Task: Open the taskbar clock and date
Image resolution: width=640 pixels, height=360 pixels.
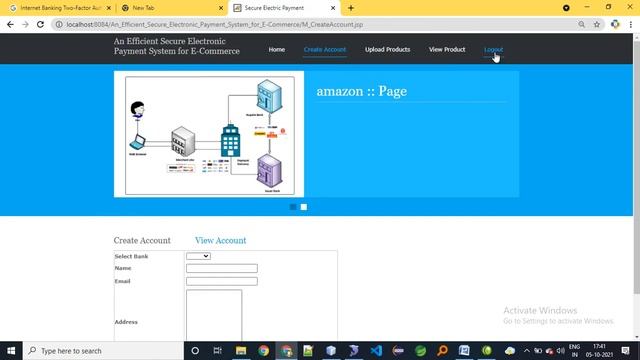Action: tap(599, 351)
